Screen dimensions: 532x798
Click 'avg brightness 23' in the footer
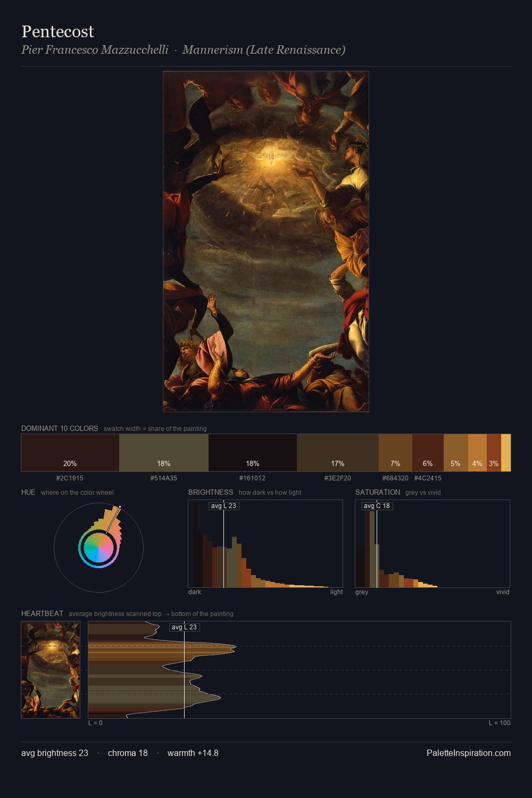(55, 753)
